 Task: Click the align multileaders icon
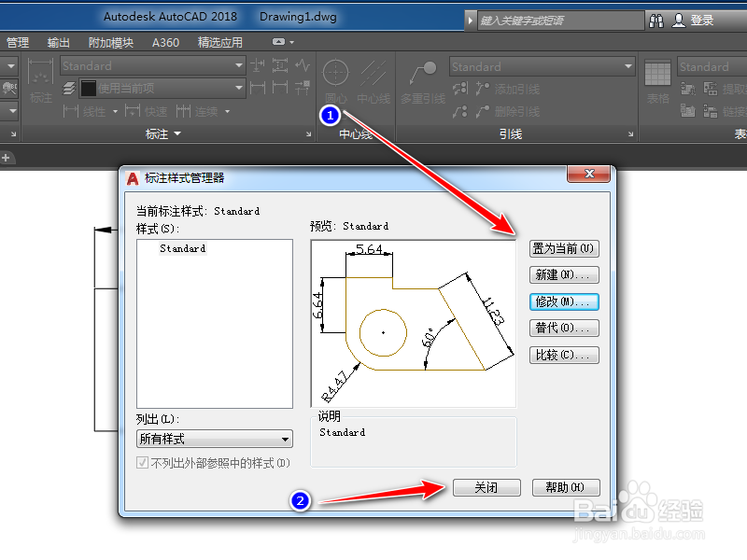[460, 88]
